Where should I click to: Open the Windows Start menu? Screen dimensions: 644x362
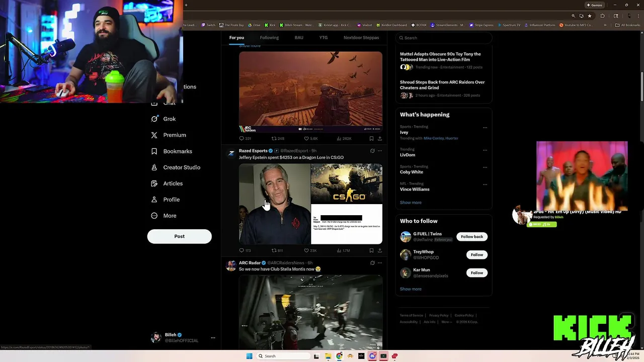pos(249,356)
